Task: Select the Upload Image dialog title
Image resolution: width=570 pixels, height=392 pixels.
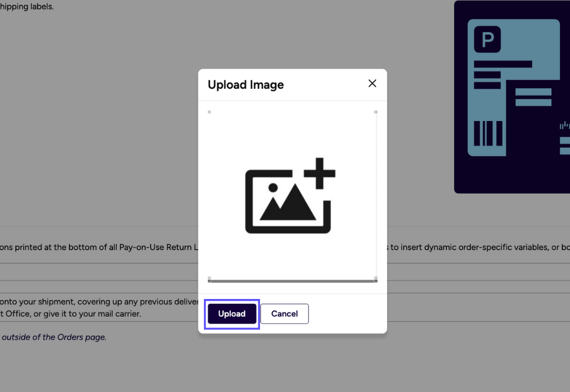Action: [x=245, y=84]
